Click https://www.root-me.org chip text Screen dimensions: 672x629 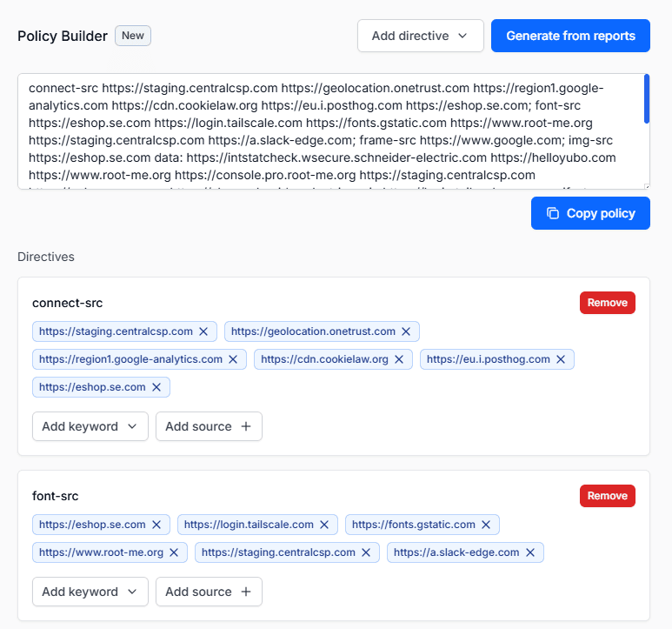click(x=101, y=552)
